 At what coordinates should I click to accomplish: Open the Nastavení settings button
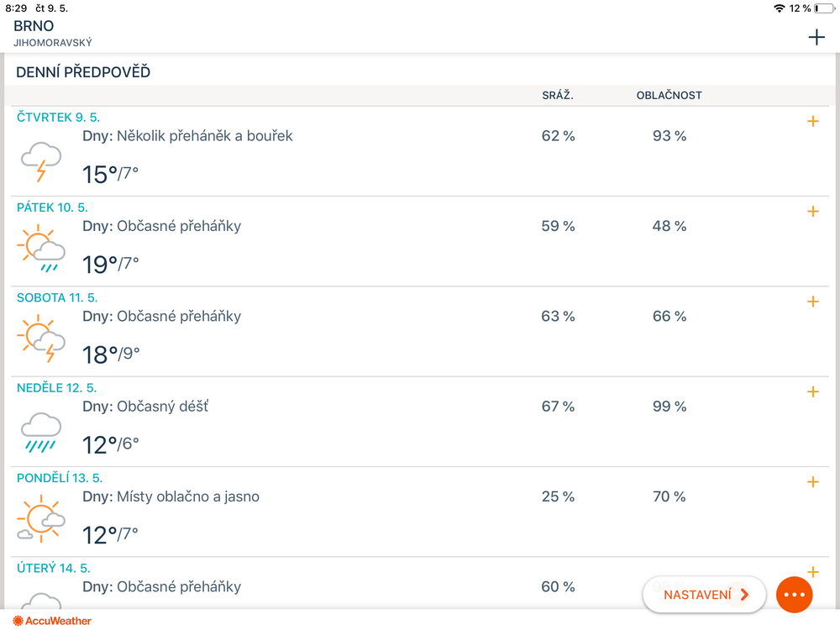704,595
